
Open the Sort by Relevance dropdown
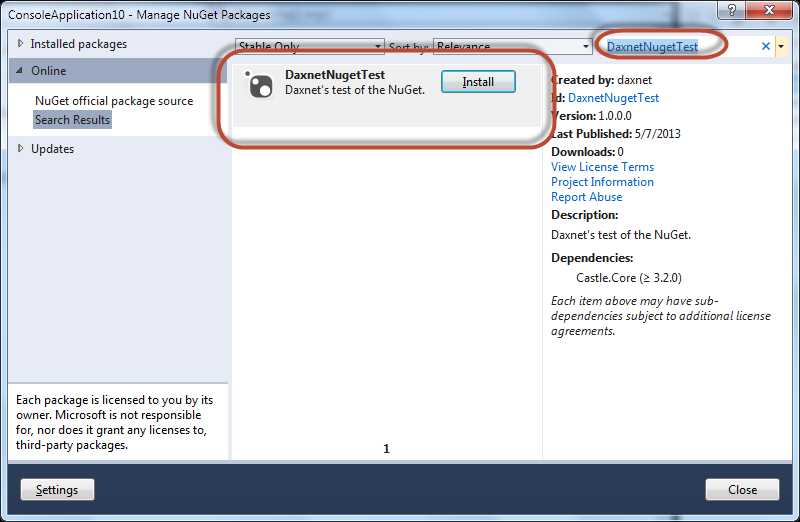512,46
